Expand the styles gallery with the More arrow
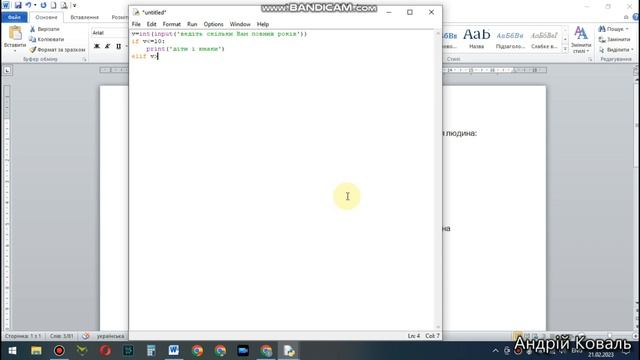 click(x=565, y=49)
